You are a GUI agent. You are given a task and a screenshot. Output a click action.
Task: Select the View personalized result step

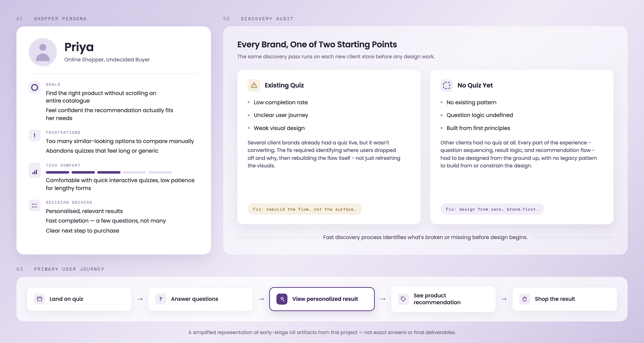322,299
